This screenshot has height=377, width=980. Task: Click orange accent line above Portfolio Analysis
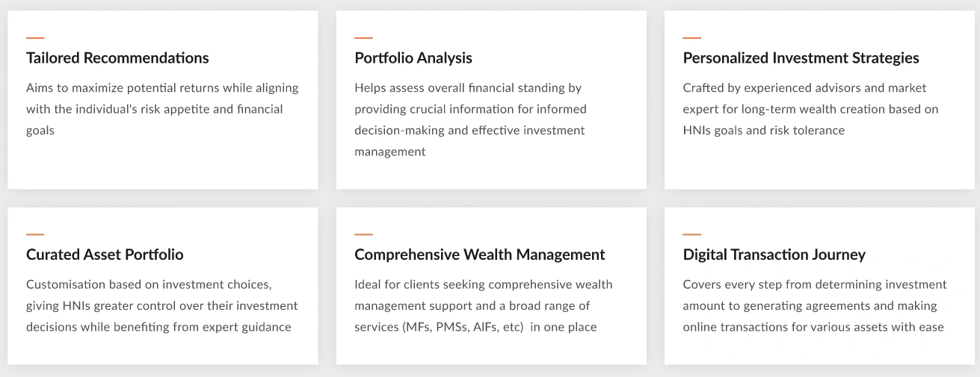363,37
